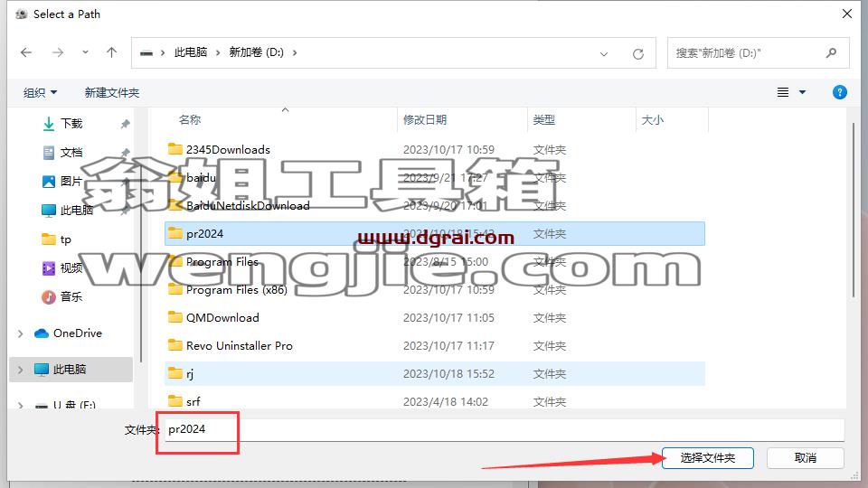Click the 文件夹 name input field
The image size is (868, 488).
(504, 429)
